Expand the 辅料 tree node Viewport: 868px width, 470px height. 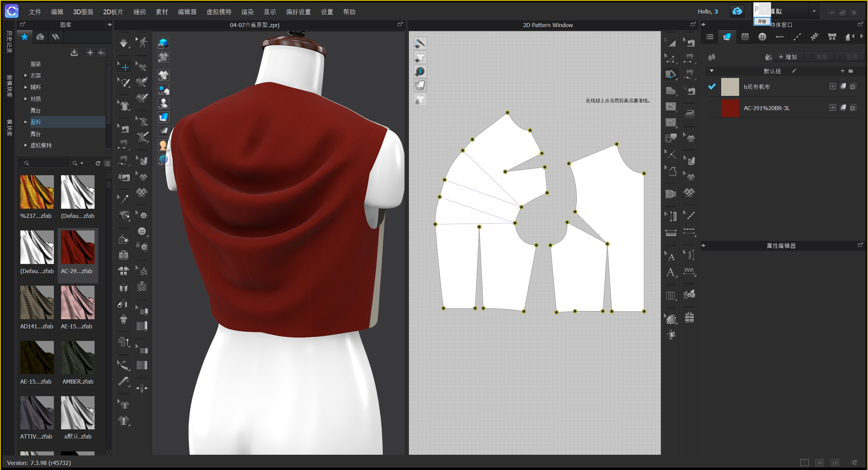(25, 87)
